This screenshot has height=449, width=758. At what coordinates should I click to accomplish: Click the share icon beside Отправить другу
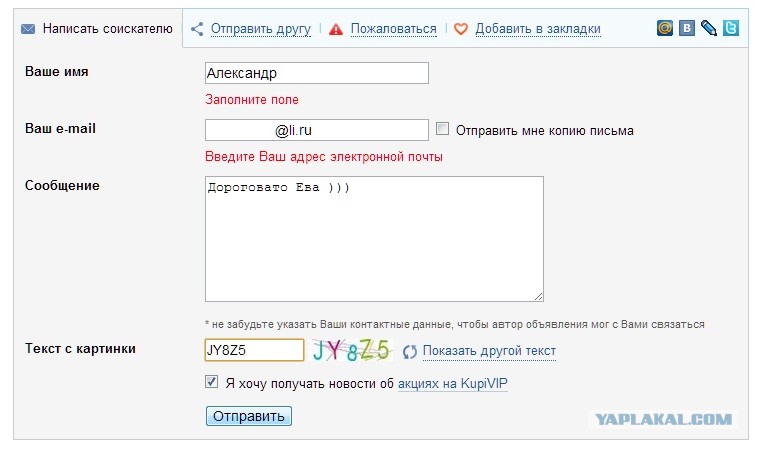click(198, 29)
